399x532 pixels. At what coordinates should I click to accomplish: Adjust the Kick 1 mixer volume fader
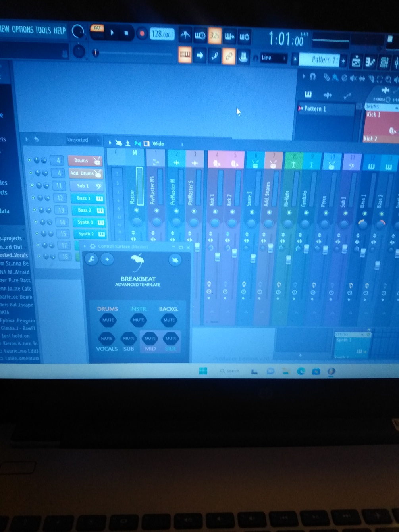click(x=217, y=257)
